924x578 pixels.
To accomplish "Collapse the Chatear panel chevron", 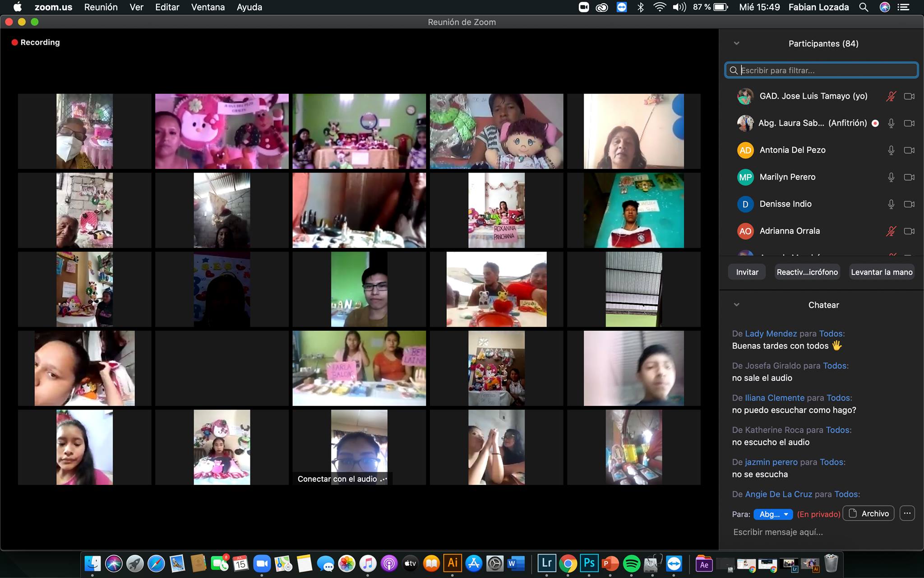I will 737,305.
